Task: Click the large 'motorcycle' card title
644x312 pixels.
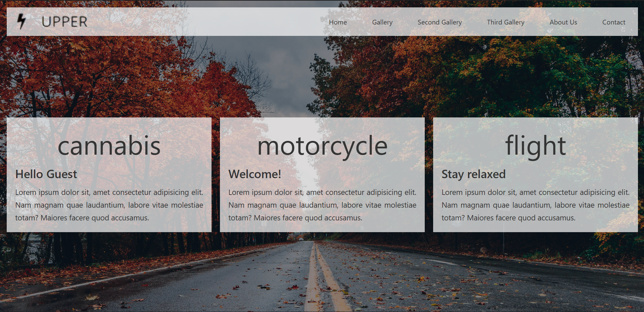Action: pyautogui.click(x=322, y=146)
